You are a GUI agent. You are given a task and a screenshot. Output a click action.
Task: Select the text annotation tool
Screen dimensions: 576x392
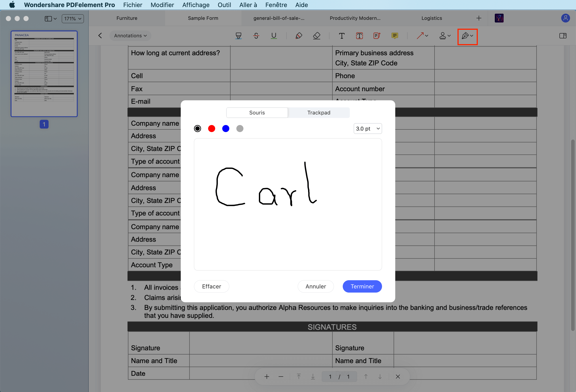point(342,35)
